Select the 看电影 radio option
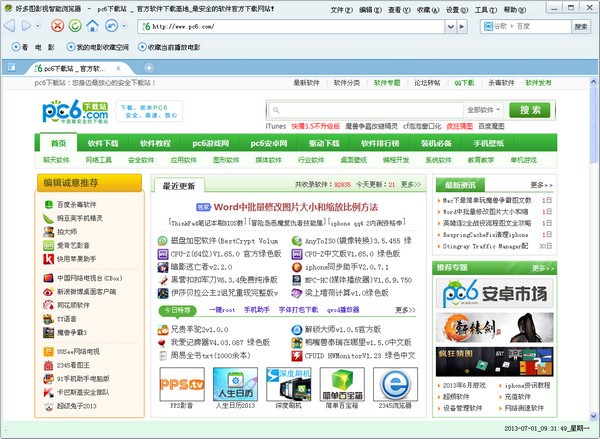This screenshot has width=600, height=439. 16,47
